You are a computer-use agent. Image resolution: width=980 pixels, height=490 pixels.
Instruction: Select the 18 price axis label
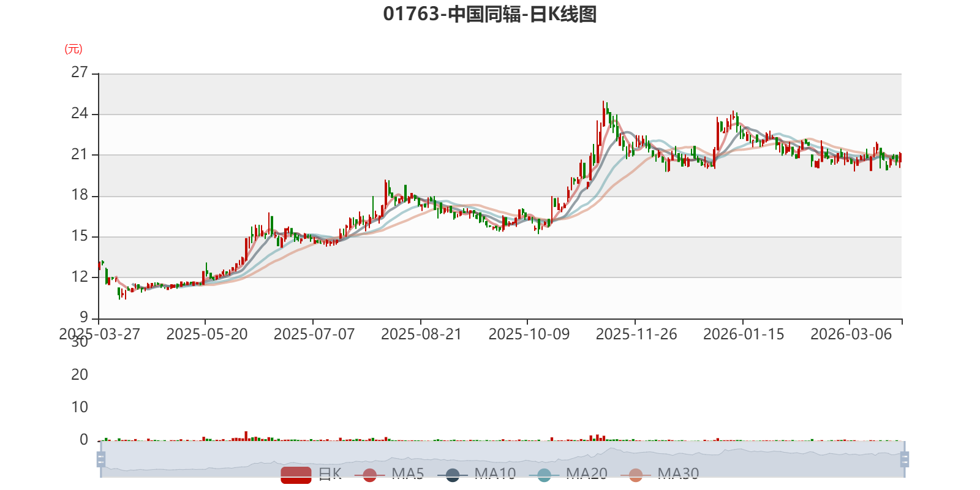click(80, 195)
